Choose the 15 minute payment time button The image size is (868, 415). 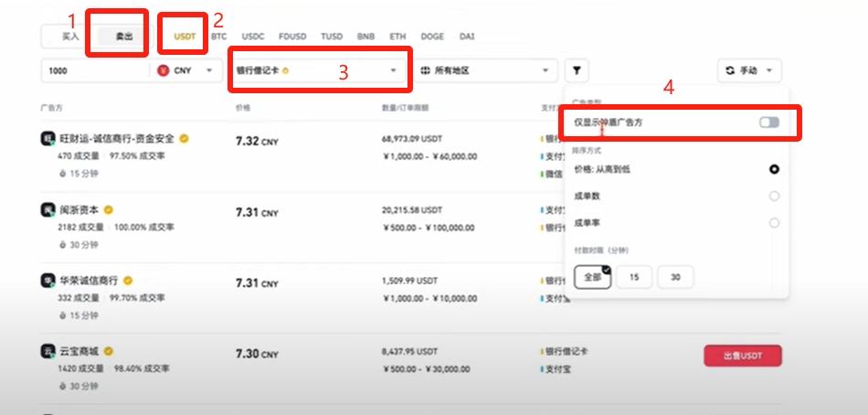tap(636, 277)
